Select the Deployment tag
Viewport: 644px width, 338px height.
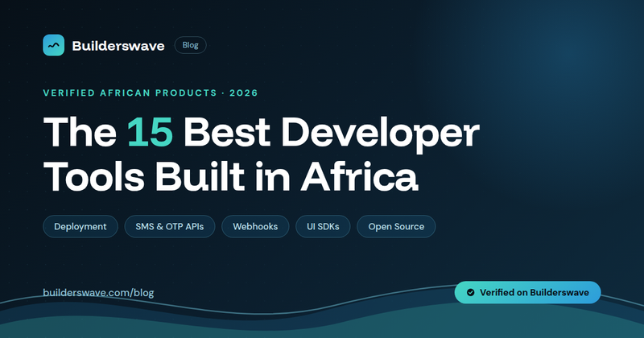click(x=80, y=226)
